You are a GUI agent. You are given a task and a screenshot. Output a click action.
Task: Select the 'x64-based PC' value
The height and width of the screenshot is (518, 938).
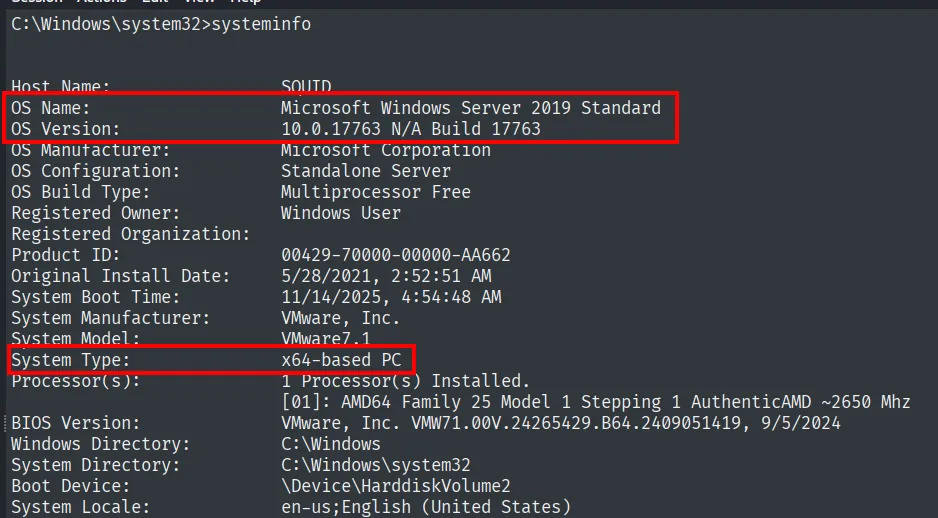coord(341,360)
